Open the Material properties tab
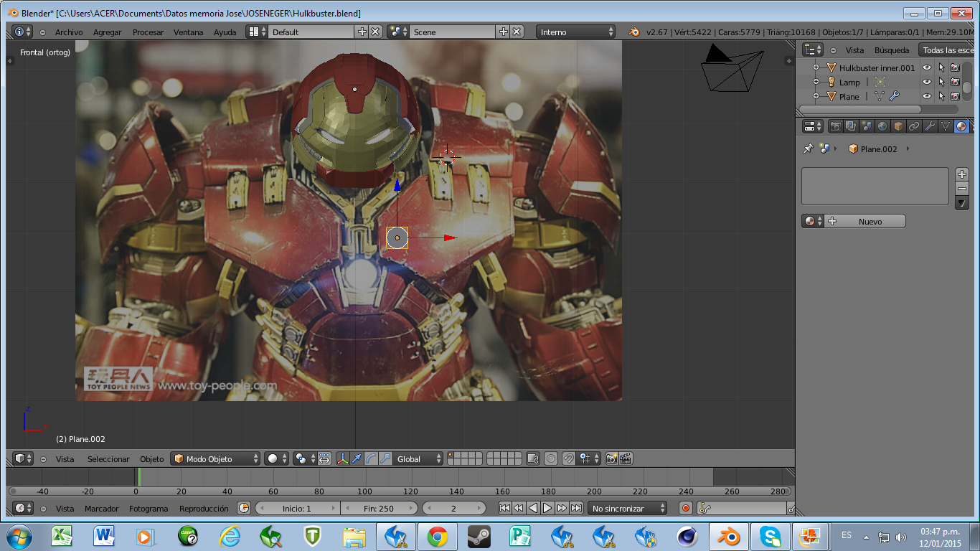 (961, 126)
